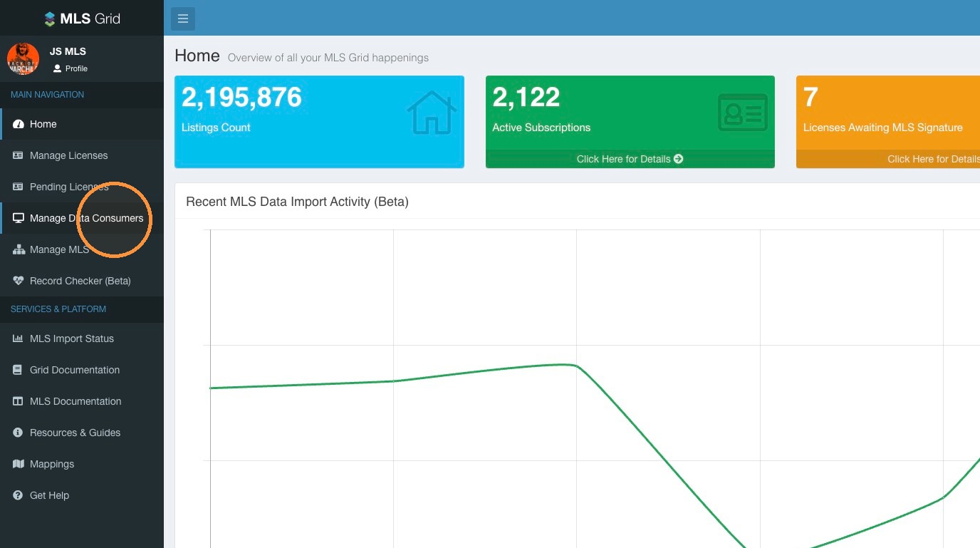Click the Mappings map icon

tap(19, 464)
